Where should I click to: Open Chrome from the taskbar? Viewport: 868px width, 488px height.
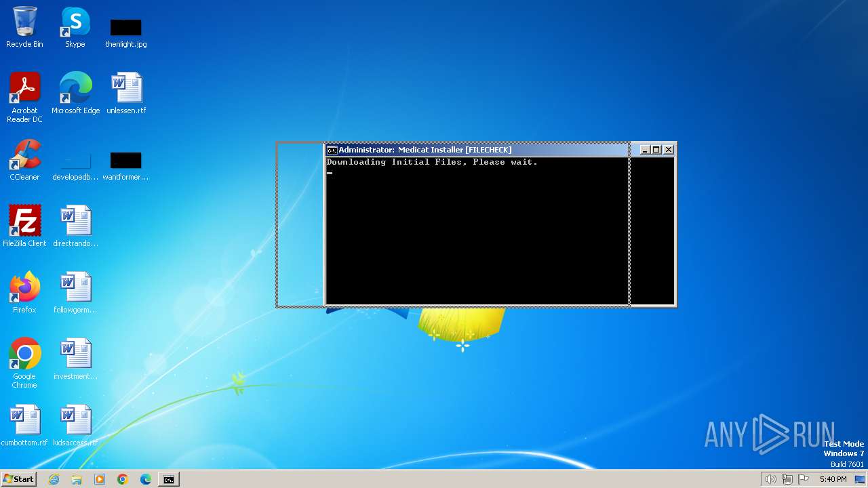click(123, 479)
